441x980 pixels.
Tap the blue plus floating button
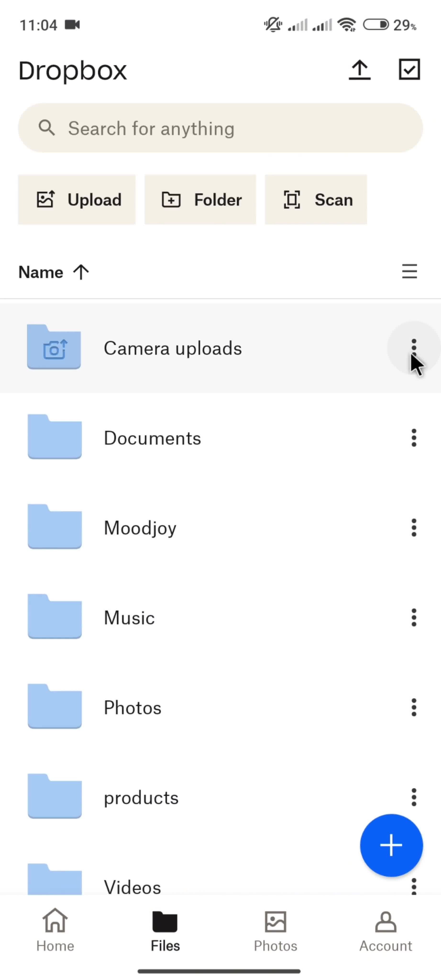pos(391,845)
